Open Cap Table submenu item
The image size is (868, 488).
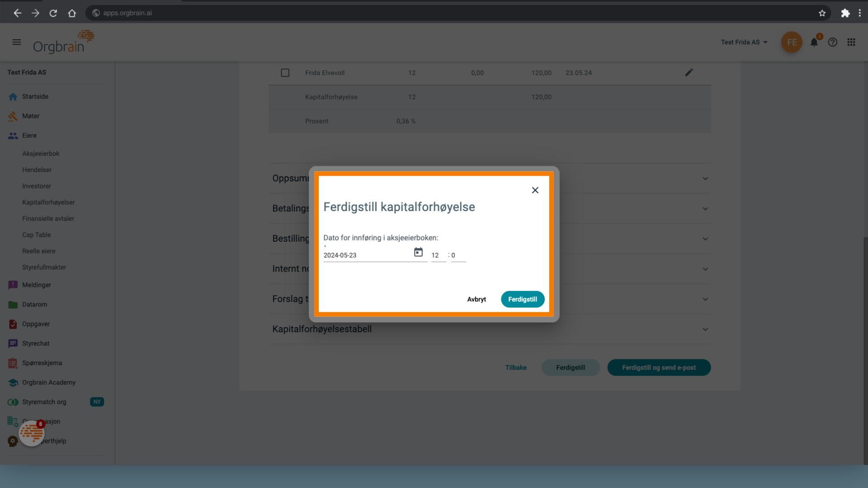tap(37, 235)
